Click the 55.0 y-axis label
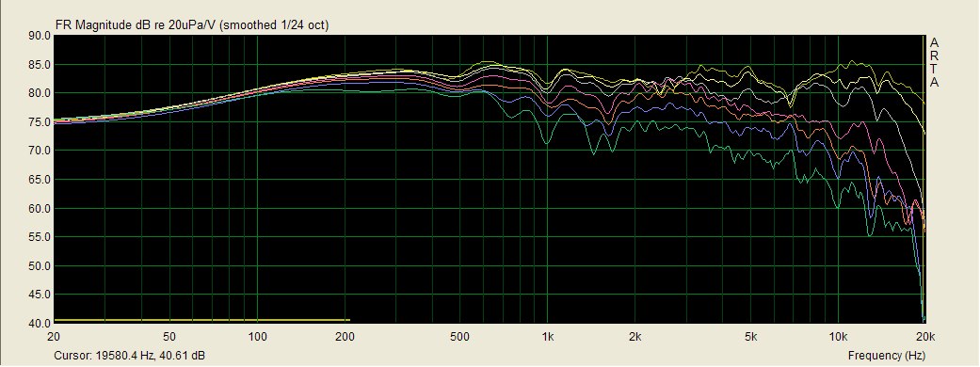Screen dimensions: 980x367 [x=39, y=237]
